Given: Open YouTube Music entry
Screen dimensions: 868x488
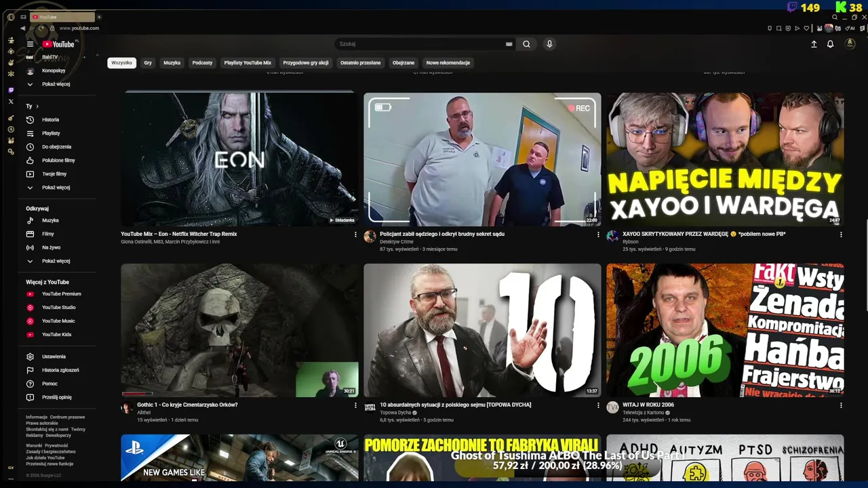Looking at the screenshot, I should click(58, 321).
